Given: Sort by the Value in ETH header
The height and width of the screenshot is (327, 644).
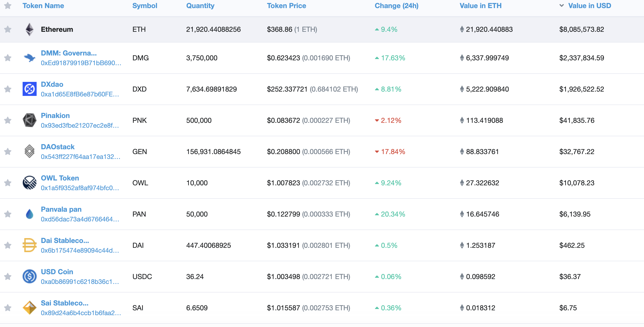Looking at the screenshot, I should pos(481,6).
